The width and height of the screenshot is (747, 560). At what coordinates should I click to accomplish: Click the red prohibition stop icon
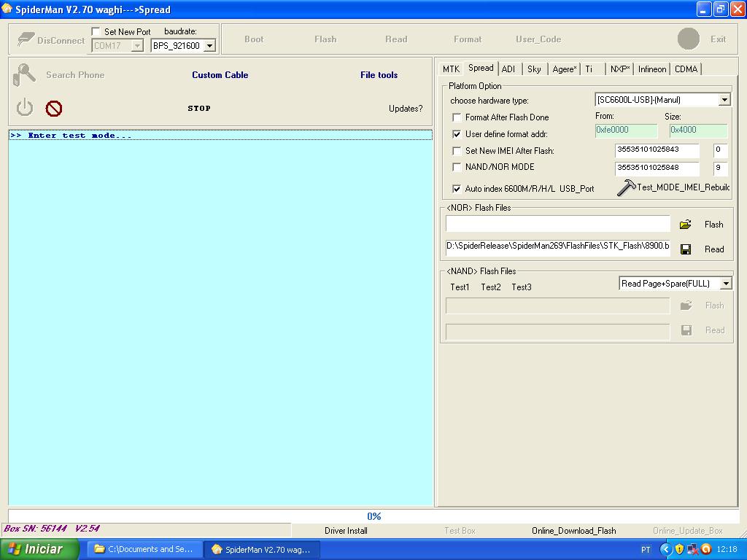pyautogui.click(x=54, y=109)
